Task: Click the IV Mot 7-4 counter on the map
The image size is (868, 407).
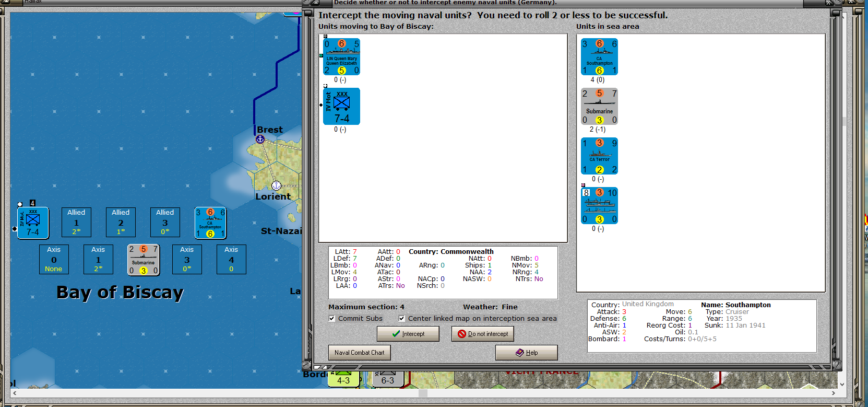Action: coord(33,223)
